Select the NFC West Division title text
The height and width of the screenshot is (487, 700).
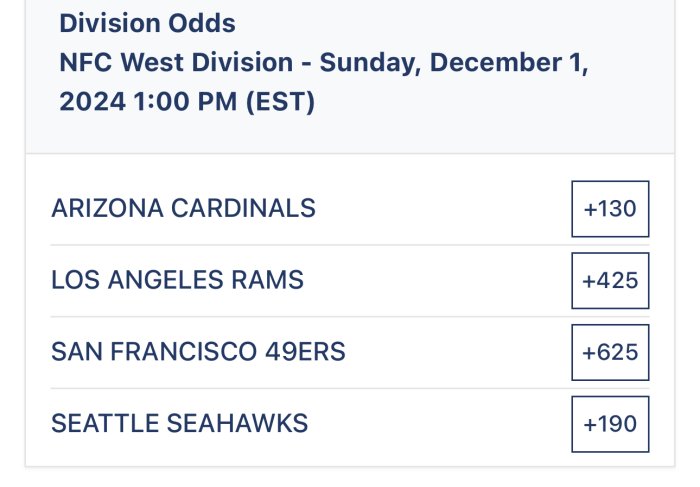(176, 62)
